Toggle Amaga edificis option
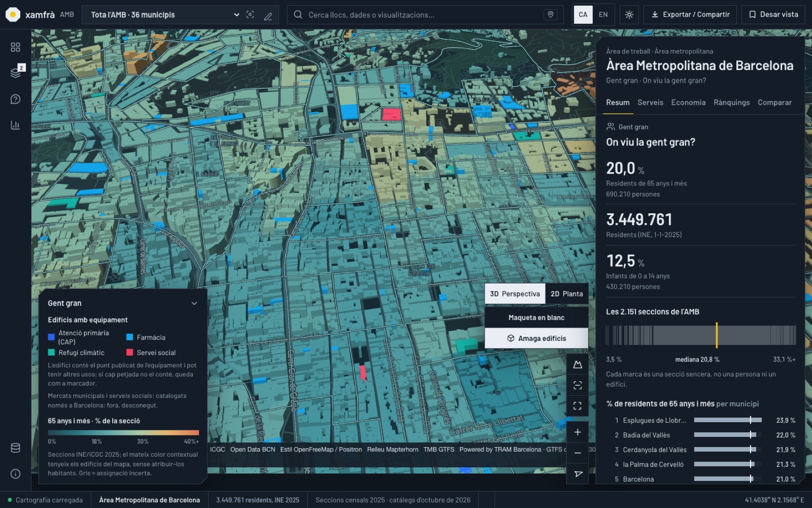 point(536,338)
